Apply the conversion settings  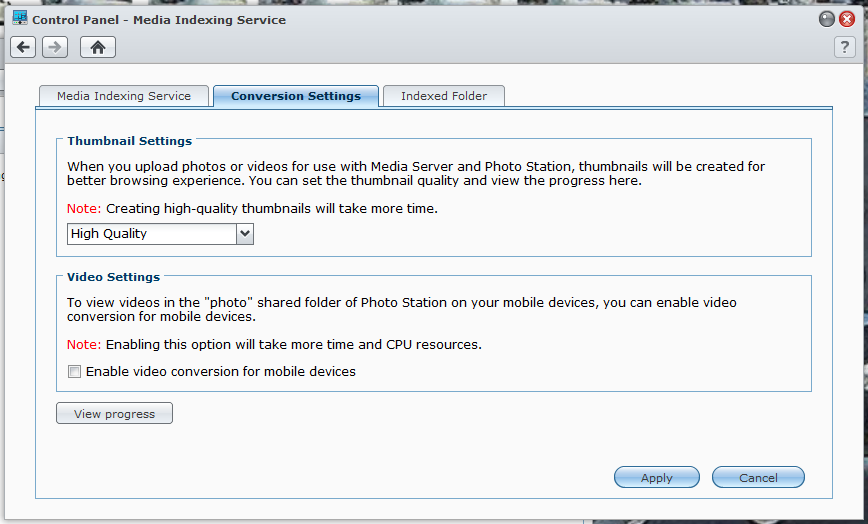tap(657, 478)
